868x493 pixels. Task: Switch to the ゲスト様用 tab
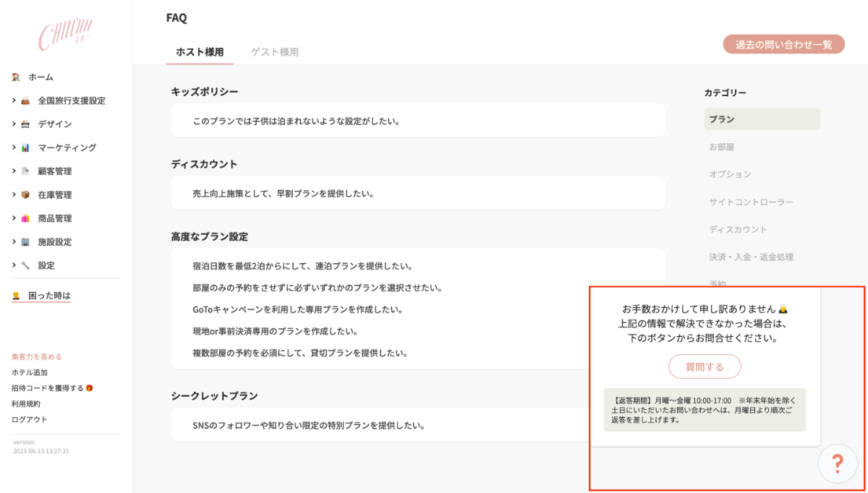274,52
